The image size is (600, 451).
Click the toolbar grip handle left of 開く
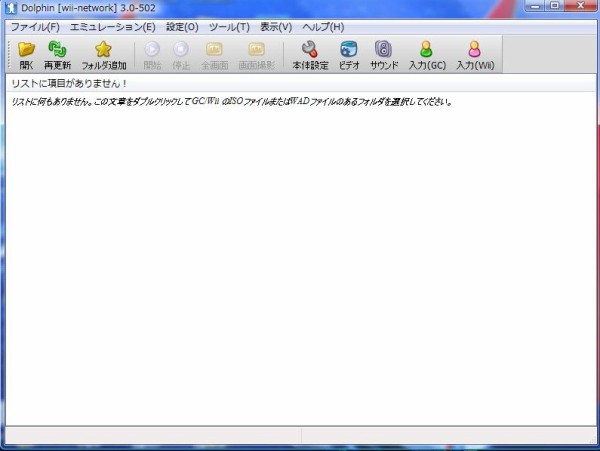[x=9, y=55]
